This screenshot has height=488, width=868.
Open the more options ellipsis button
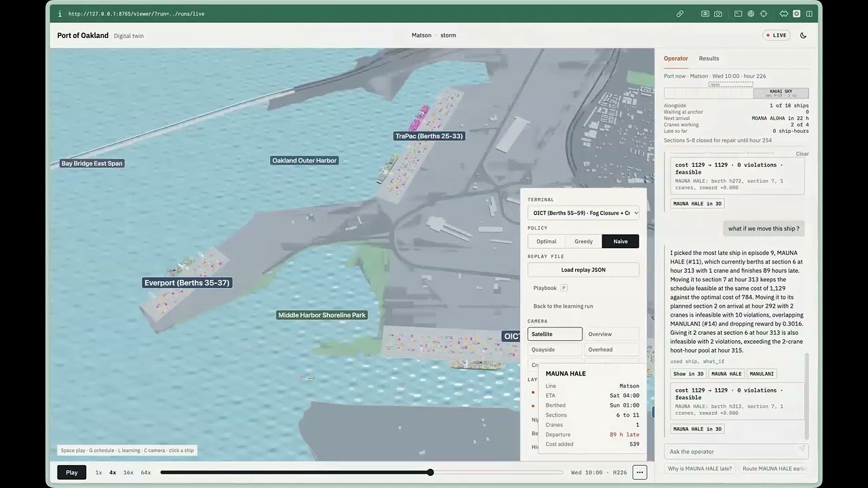[639, 472]
